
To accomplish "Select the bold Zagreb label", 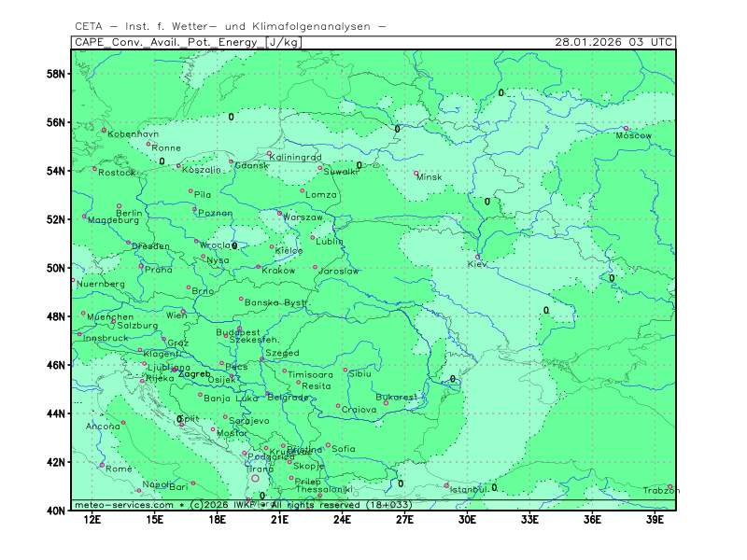I will coord(193,374).
